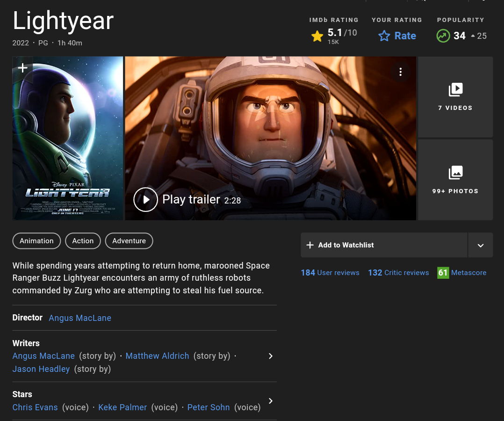Open Keke Palmer star link
504x421 pixels.
coord(122,407)
